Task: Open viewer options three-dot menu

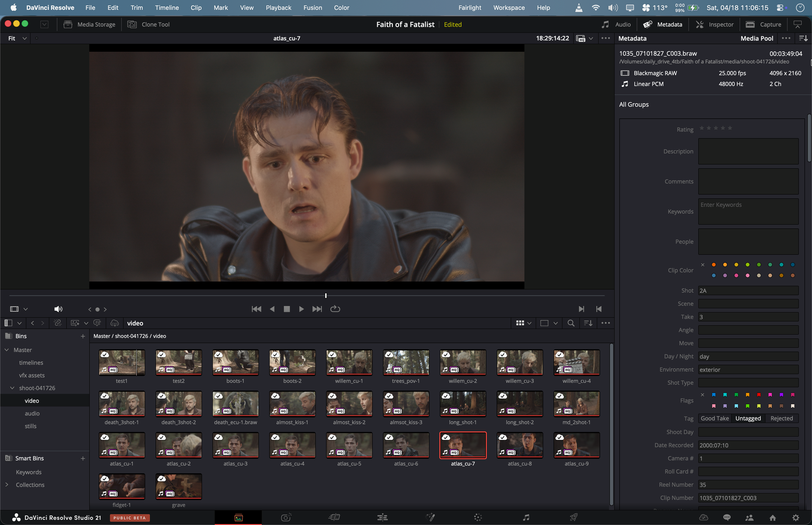Action: 605,38
